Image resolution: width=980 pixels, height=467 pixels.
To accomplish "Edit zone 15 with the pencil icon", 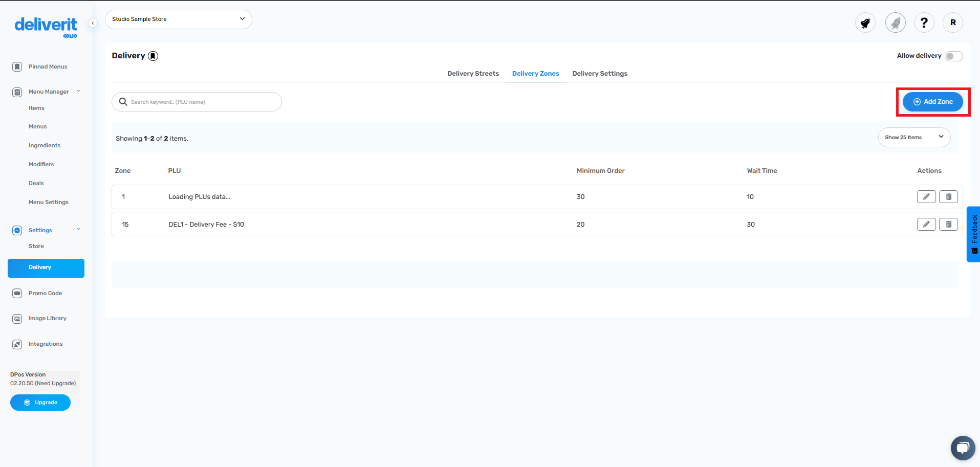I will click(x=926, y=225).
